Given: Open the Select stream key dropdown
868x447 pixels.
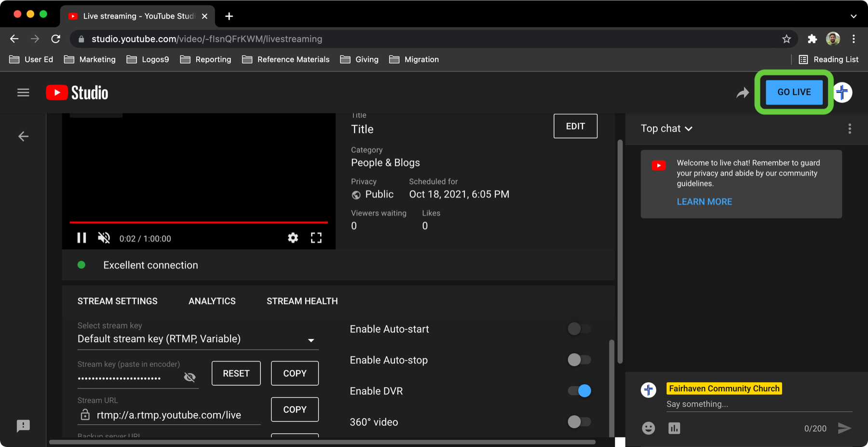Looking at the screenshot, I should pyautogui.click(x=198, y=339).
